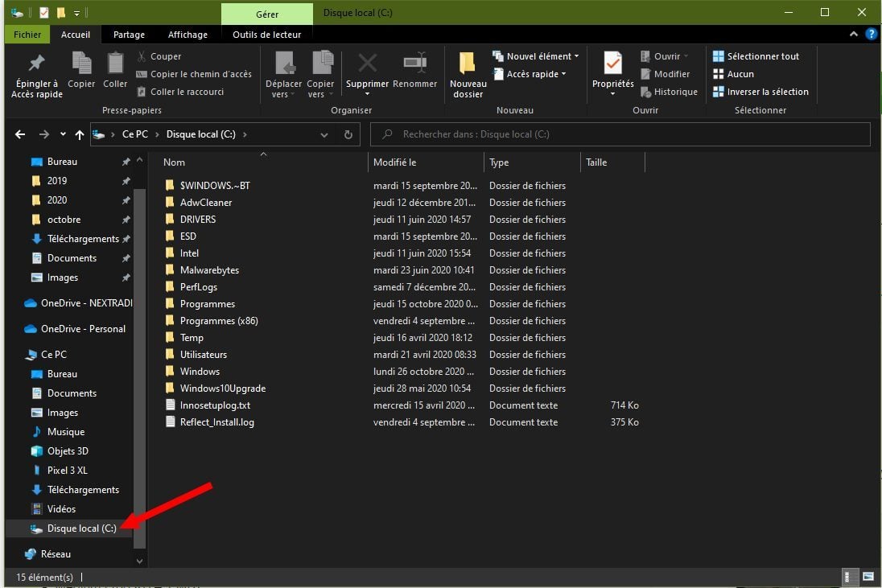
Task: Create a folder with Nouveau dossier icon
Action: (x=468, y=64)
